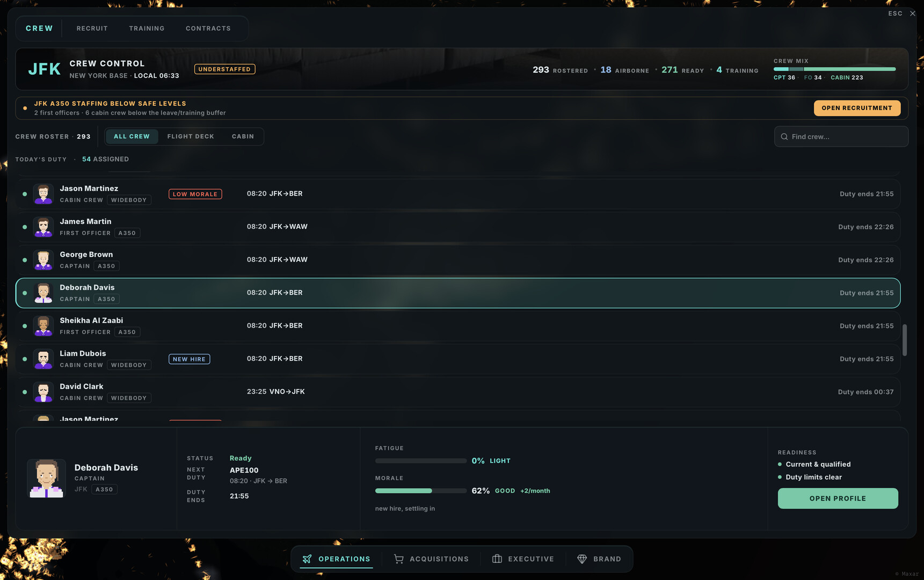Click David Clark's avatar icon
924x580 pixels.
[43, 392]
